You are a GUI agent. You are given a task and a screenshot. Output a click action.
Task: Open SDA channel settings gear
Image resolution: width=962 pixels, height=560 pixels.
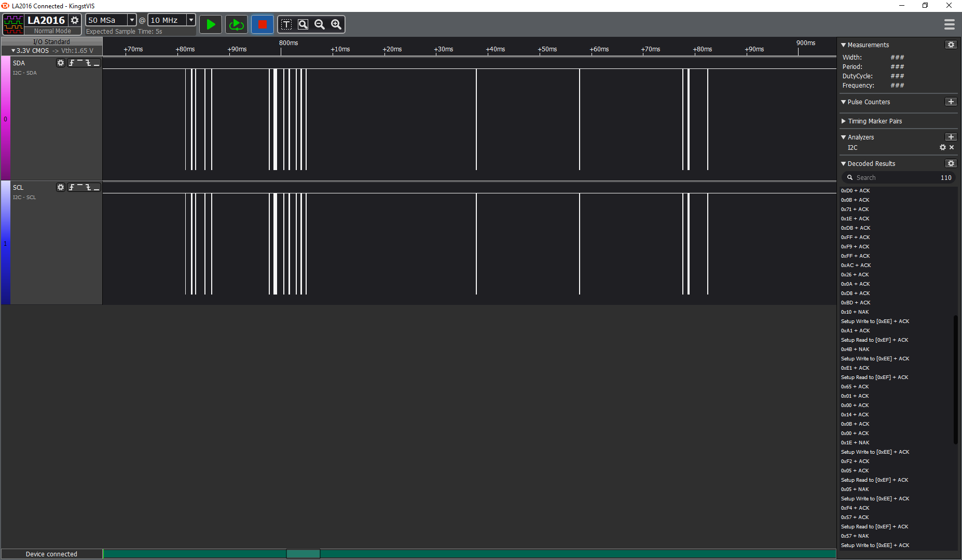tap(61, 63)
